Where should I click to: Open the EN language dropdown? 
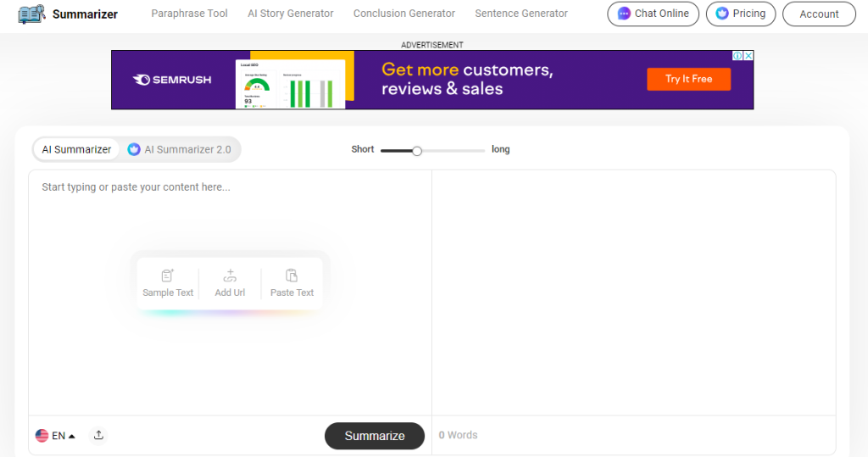pyautogui.click(x=55, y=436)
